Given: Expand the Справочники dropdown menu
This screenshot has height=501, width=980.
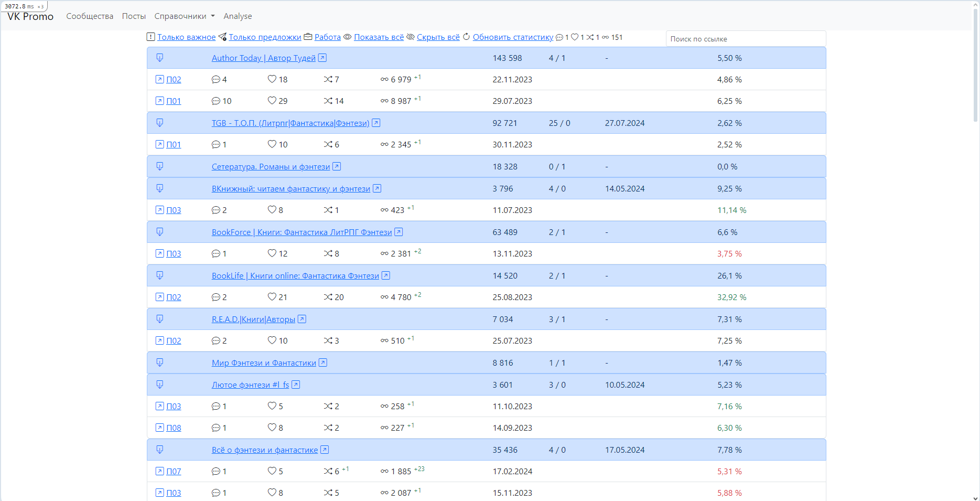Looking at the screenshot, I should (x=185, y=16).
